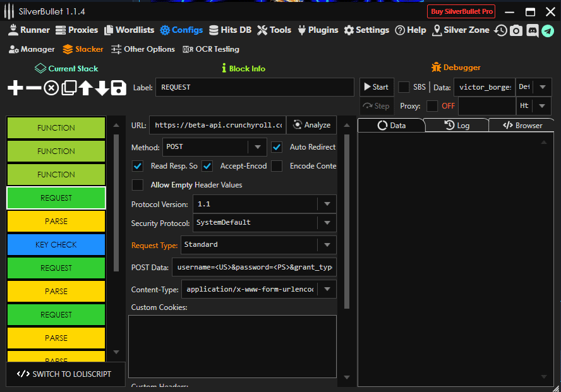This screenshot has height=392, width=561.
Task: Check Encode Content checkbox
Action: [277, 166]
